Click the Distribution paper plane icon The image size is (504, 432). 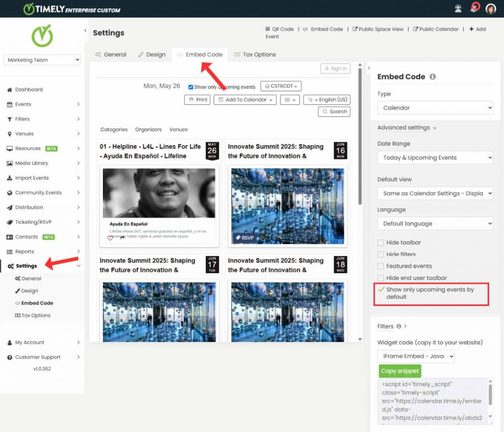[x=10, y=208]
